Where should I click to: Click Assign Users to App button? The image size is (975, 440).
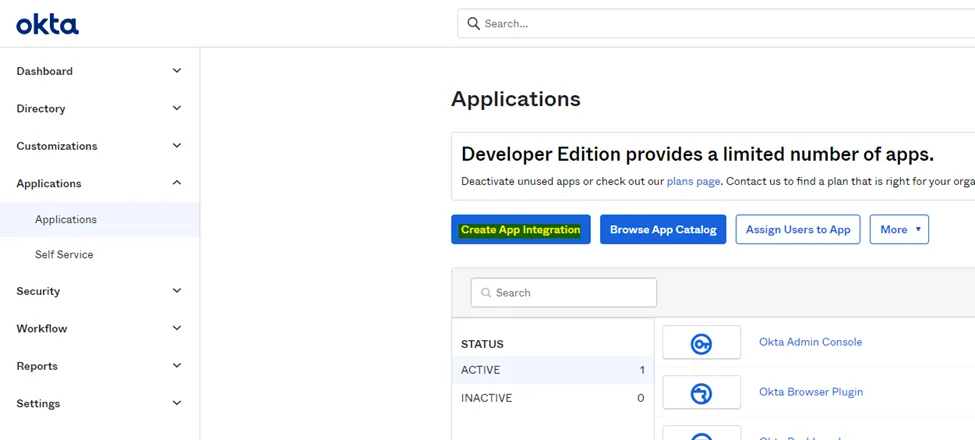click(798, 229)
